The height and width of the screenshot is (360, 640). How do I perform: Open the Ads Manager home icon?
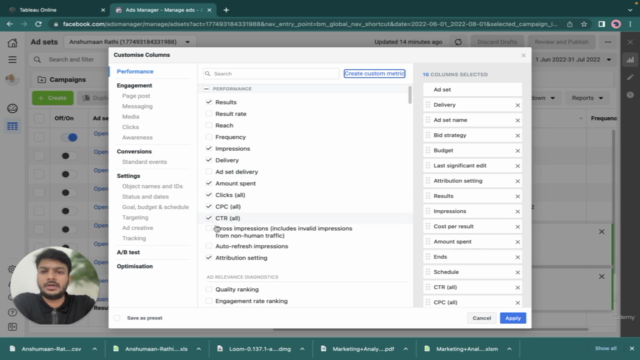tap(13, 42)
